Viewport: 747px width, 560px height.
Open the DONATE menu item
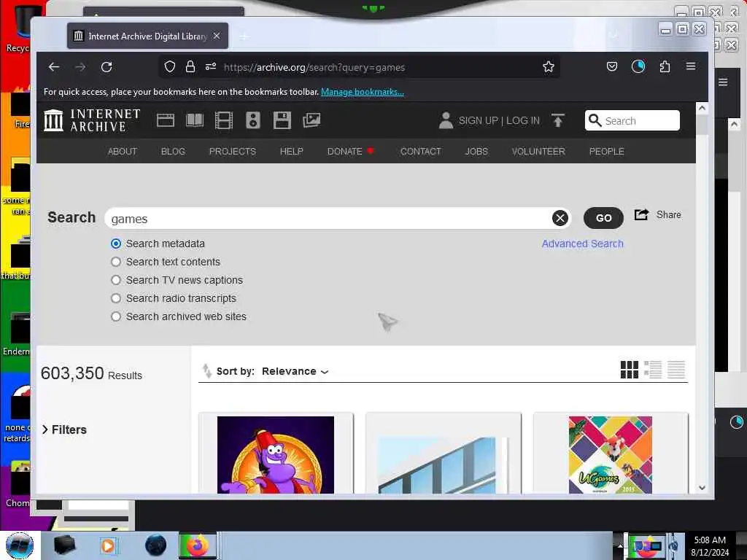[x=350, y=152]
